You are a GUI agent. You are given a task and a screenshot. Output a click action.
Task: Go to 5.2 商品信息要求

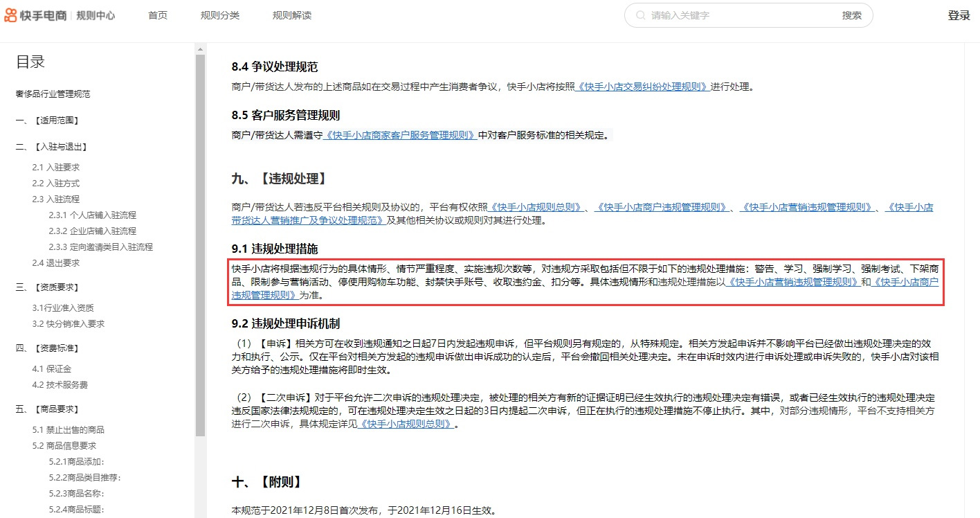[x=64, y=446]
